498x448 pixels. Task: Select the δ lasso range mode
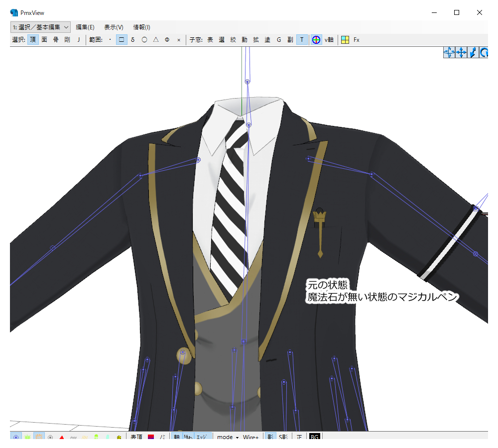coord(133,40)
